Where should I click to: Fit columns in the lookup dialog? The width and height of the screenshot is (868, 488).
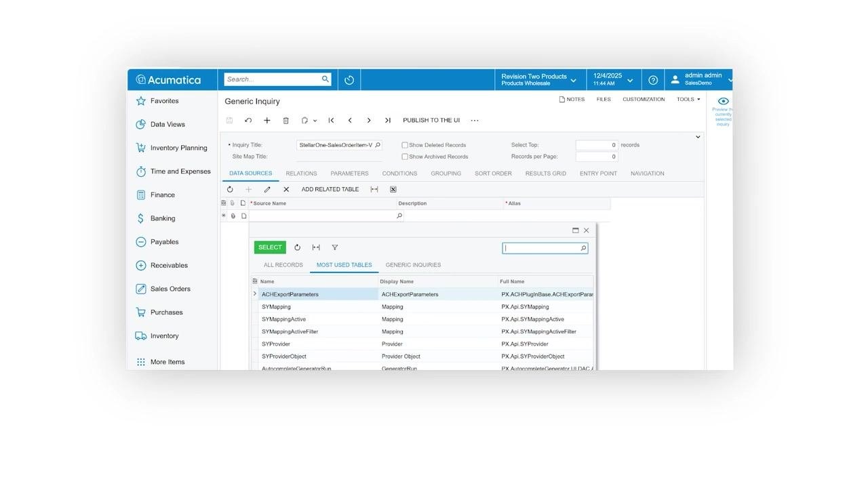coord(316,247)
